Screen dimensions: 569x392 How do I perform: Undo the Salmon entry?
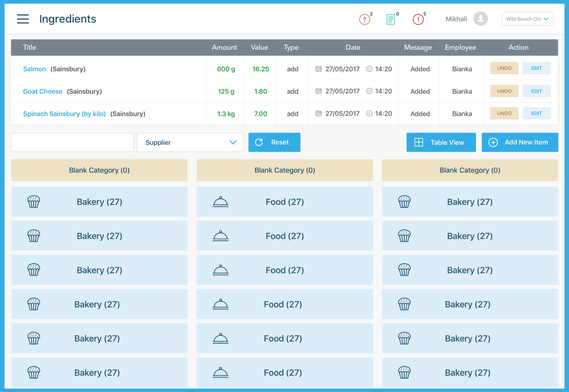click(x=504, y=68)
